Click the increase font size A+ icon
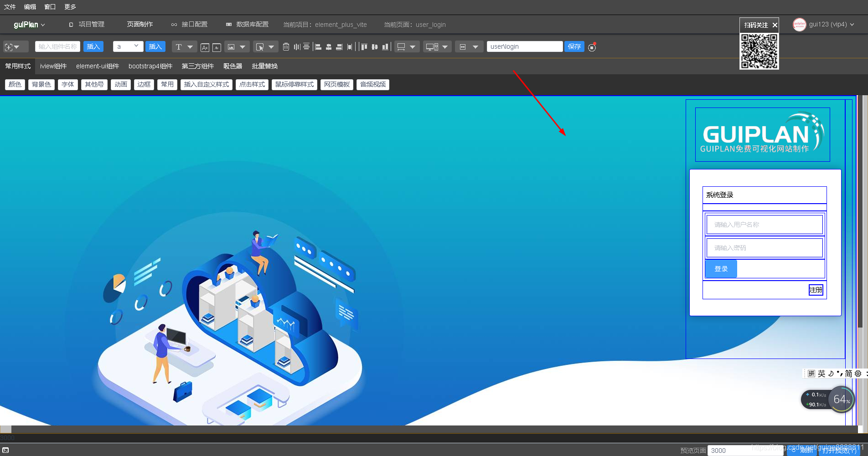Image resolution: width=868 pixels, height=456 pixels. click(205, 47)
